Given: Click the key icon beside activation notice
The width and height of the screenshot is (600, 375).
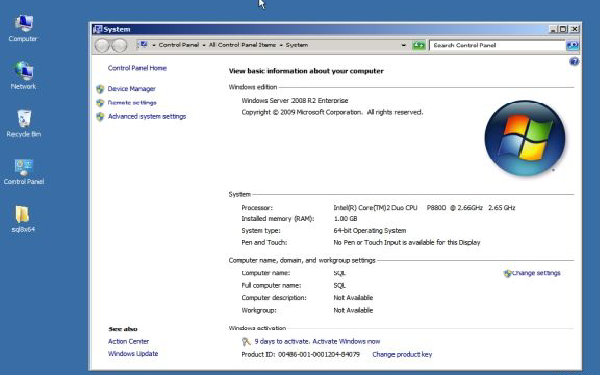Looking at the screenshot, I should point(246,341).
